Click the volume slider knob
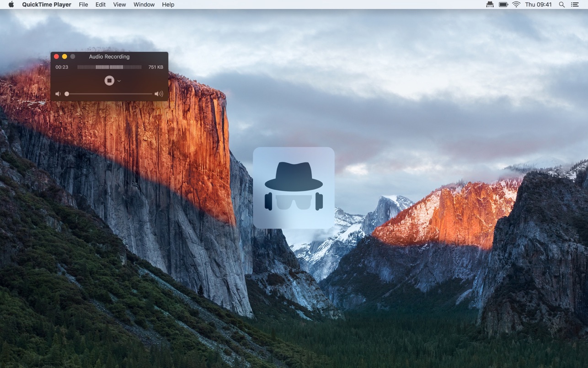 (67, 94)
